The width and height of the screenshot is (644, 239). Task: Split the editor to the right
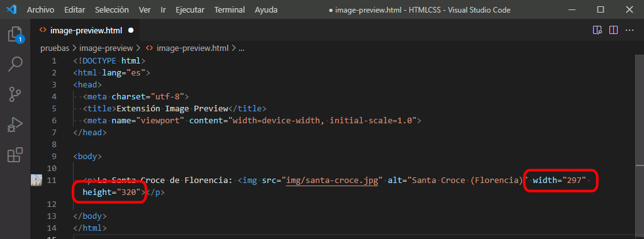[x=613, y=30]
